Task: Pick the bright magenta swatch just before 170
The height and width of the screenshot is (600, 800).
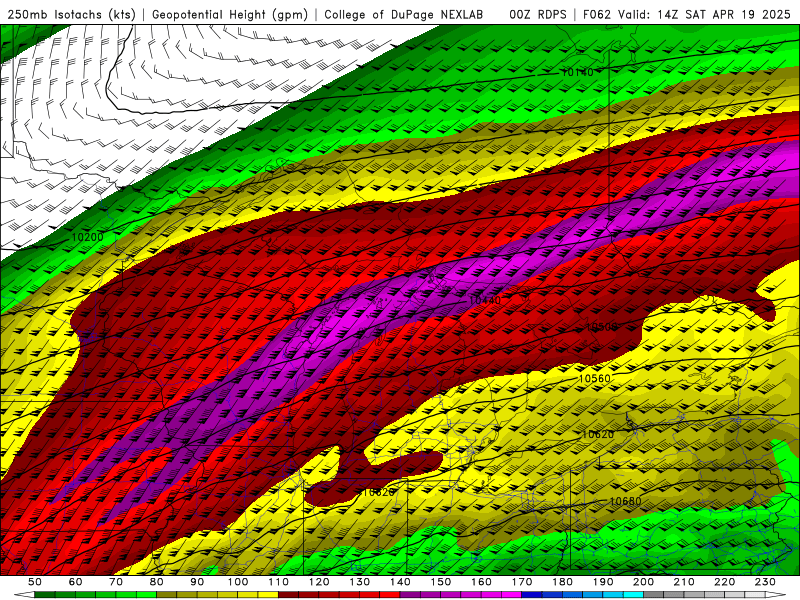Action: pyautogui.click(x=511, y=595)
